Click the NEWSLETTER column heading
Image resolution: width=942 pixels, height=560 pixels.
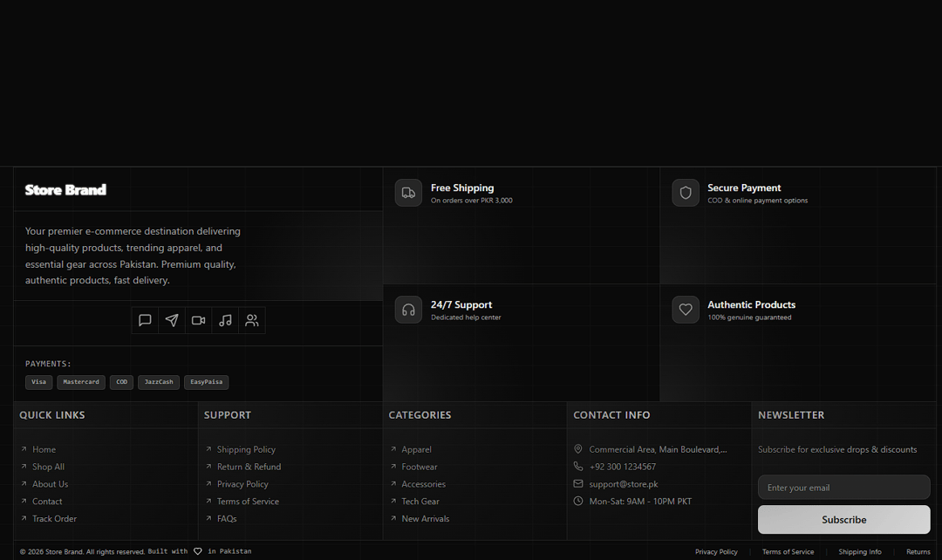(x=791, y=415)
